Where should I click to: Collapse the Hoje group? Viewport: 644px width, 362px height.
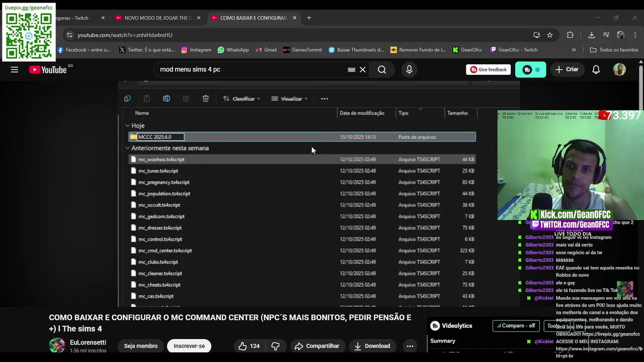(x=127, y=126)
